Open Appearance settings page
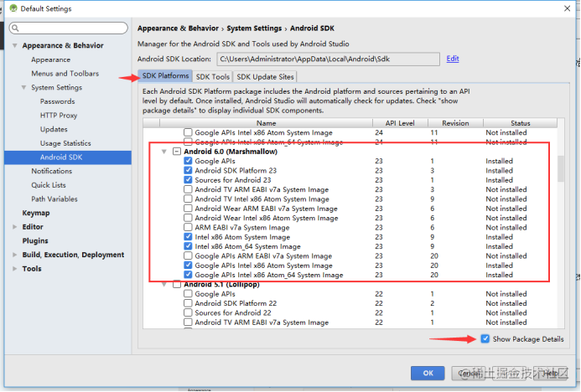The width and height of the screenshot is (581, 392). click(50, 59)
